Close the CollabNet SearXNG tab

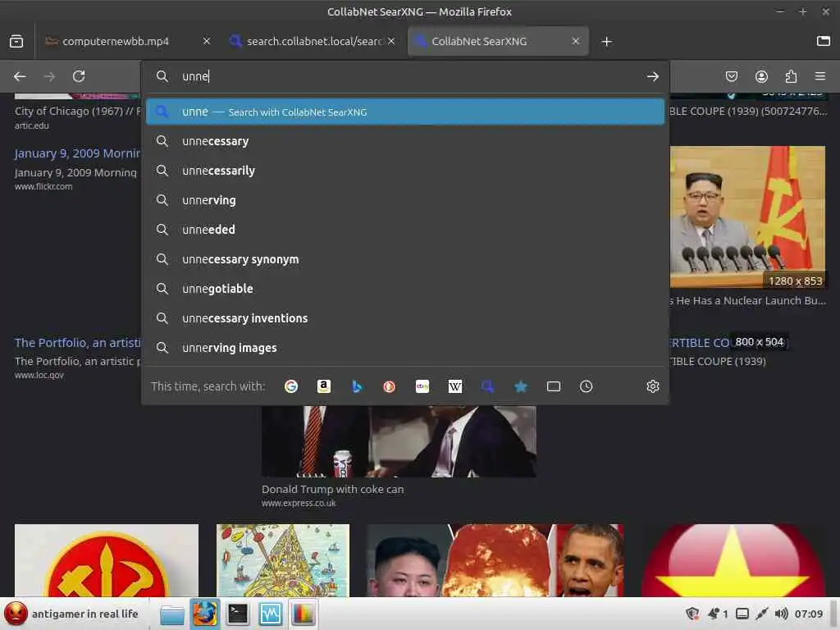[575, 41]
